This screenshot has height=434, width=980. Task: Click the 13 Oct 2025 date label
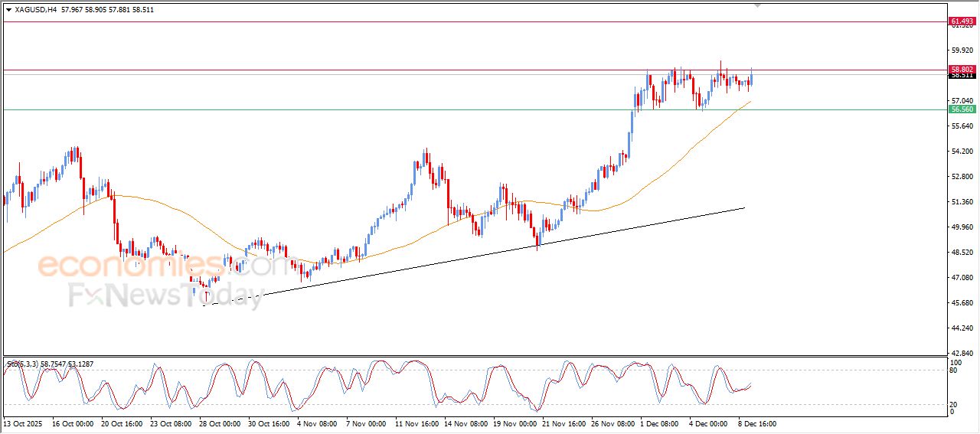click(x=24, y=423)
